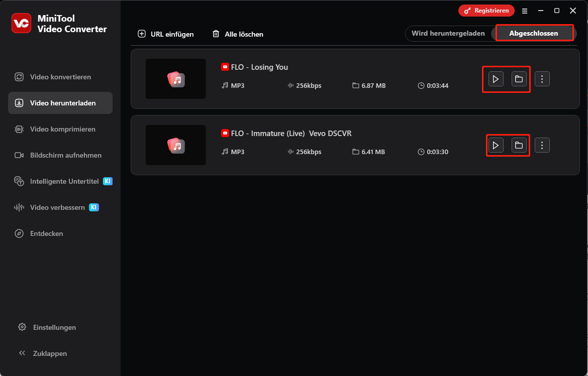Image resolution: width=588 pixels, height=376 pixels.
Task: Click the 6.41 MB file size
Action: (369, 152)
